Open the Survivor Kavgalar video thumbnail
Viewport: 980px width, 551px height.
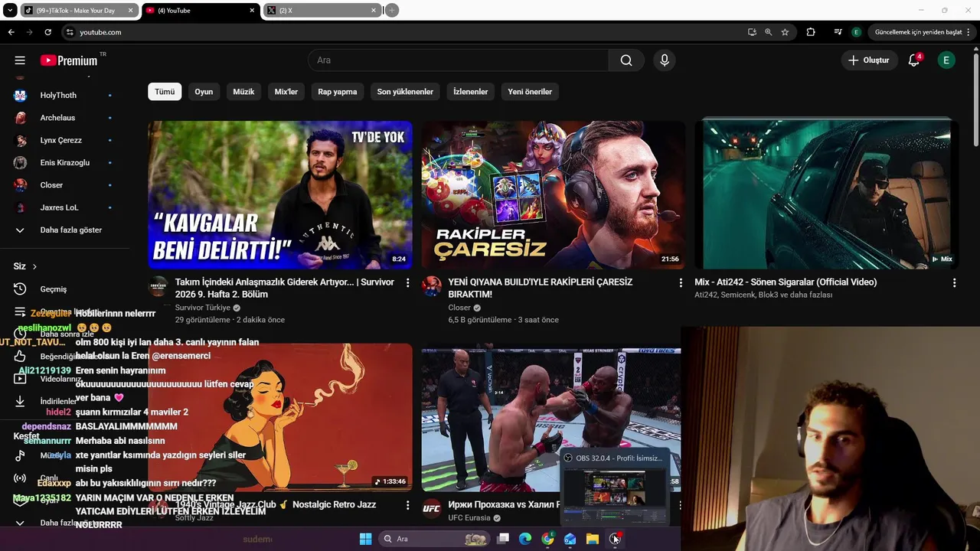point(280,194)
